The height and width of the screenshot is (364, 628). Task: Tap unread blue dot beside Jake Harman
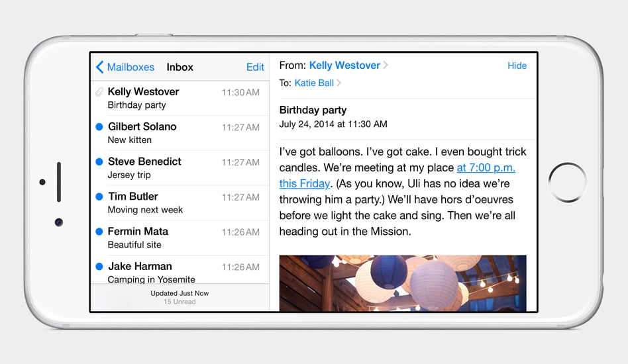pos(99,266)
